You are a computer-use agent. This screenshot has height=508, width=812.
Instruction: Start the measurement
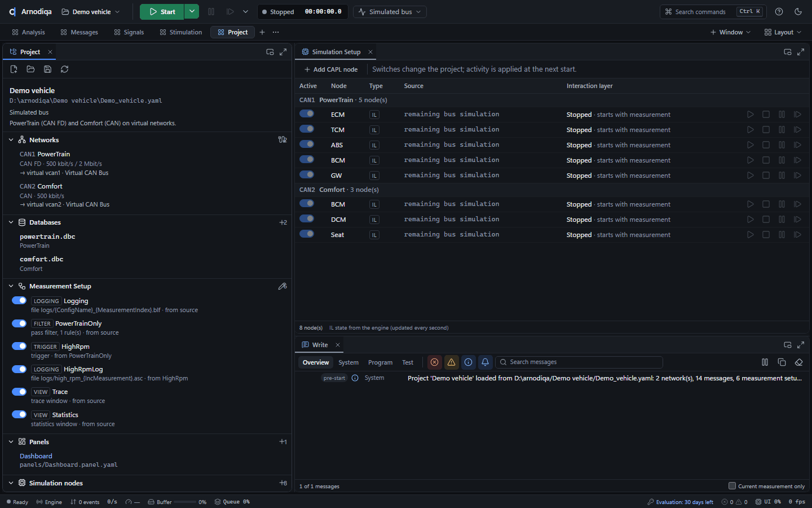coord(162,12)
